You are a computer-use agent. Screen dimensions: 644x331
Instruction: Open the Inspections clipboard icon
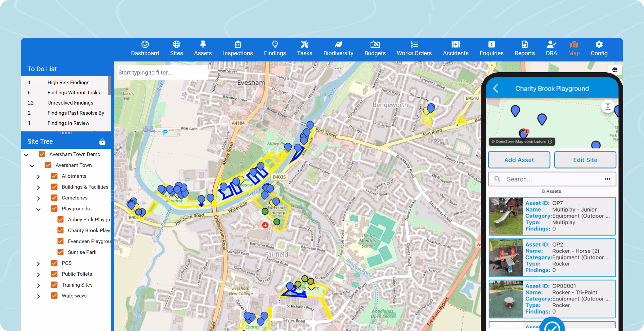pos(238,44)
